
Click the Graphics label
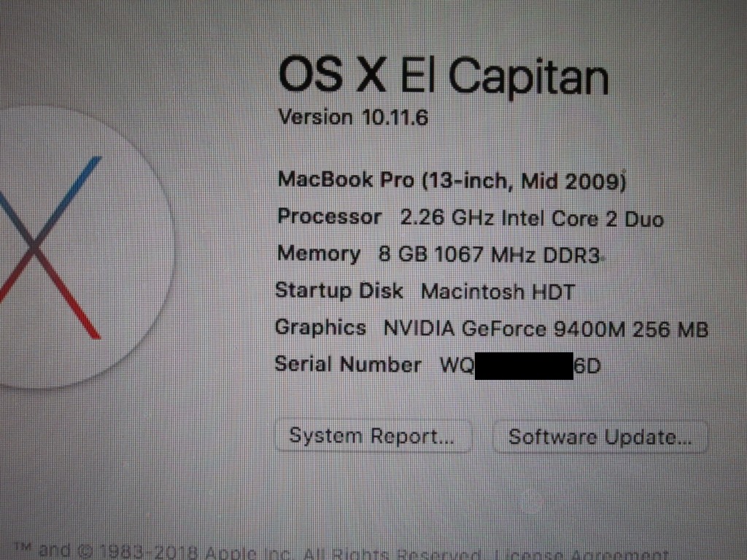(321, 328)
